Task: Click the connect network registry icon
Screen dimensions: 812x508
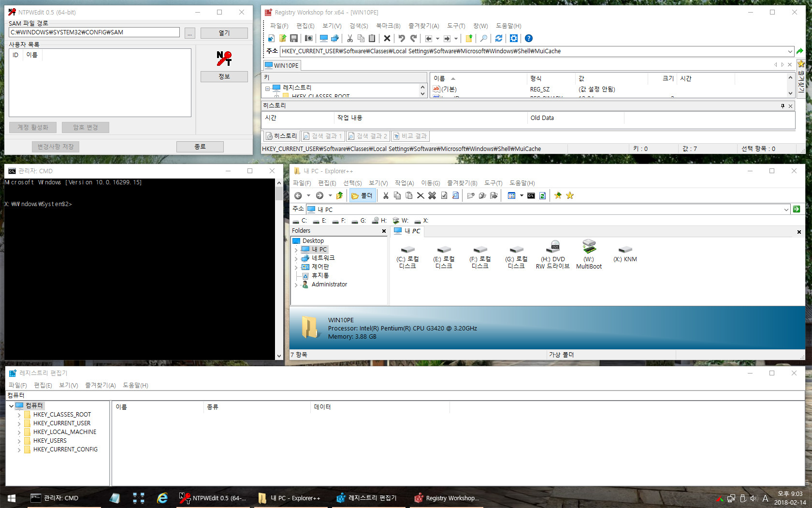Action: (x=334, y=38)
